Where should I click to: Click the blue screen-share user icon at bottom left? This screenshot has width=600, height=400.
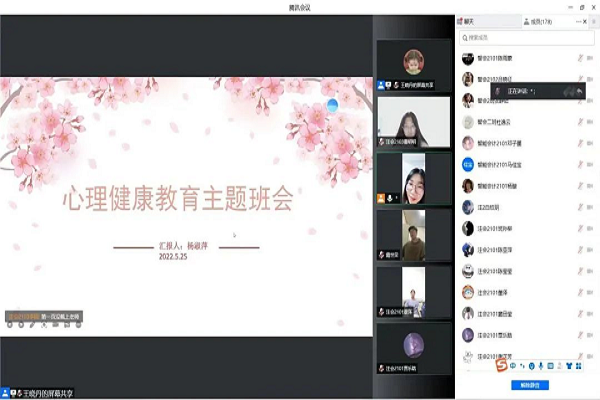click(x=8, y=390)
